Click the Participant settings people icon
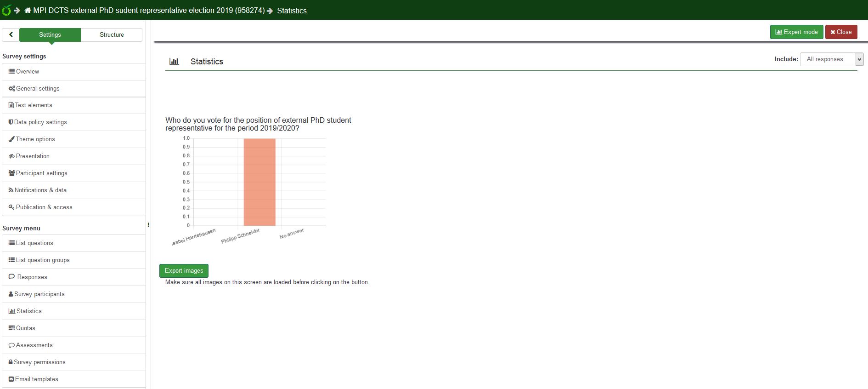The height and width of the screenshot is (389, 868). (11, 173)
